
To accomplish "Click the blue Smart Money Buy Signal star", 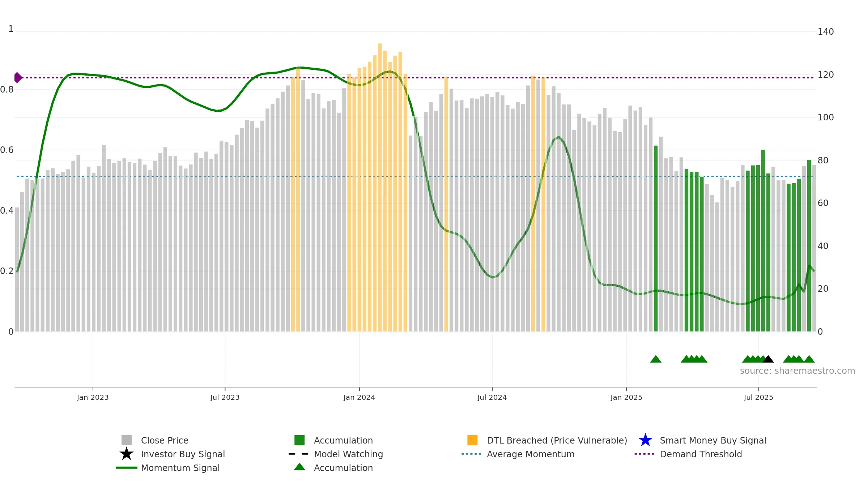I will [645, 440].
